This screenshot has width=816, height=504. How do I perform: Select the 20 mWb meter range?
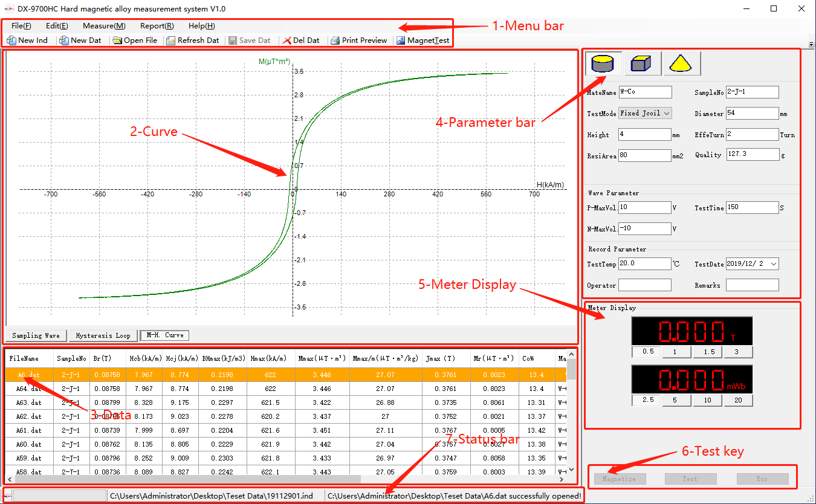pyautogui.click(x=738, y=400)
